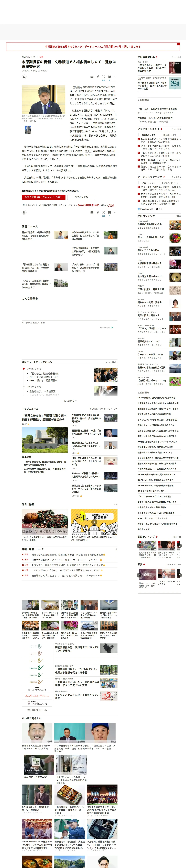The image size is (186, 868).
Task: Close the red subscription promo banner
Action: 178,44
